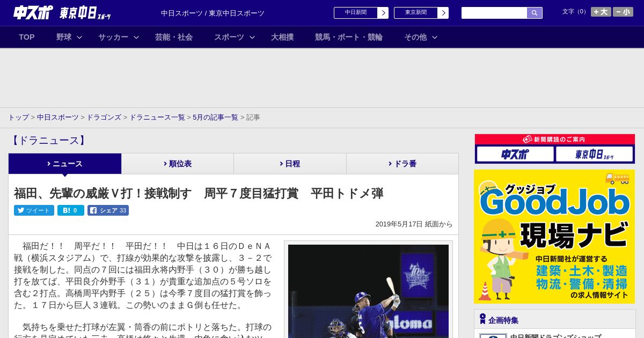Viewport: 644px width, 338px height.
Task: Open the スポーツ navigation menu
Action: pyautogui.click(x=229, y=37)
